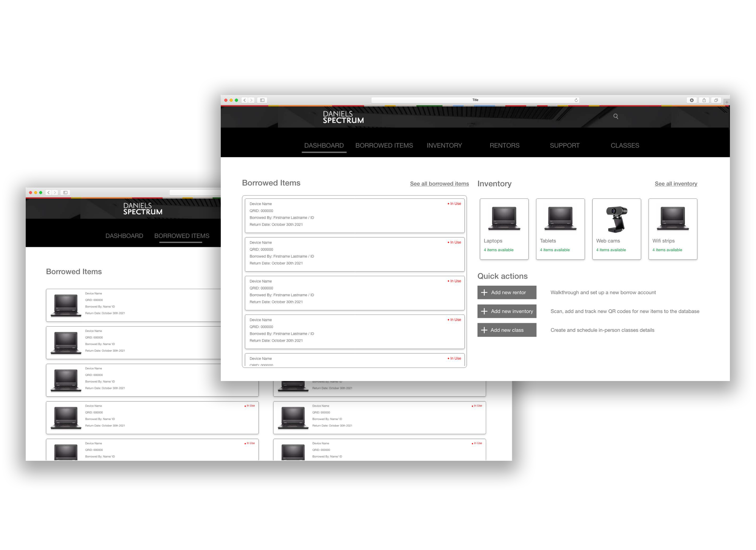Open the Web cams inventory card

tap(616, 229)
